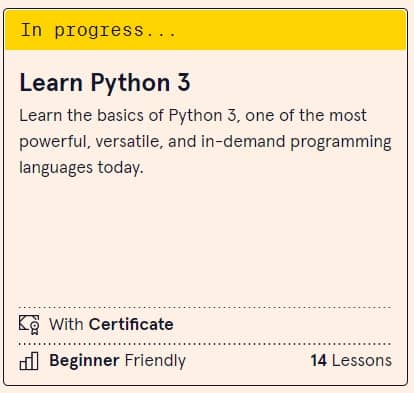Click the With Certificate label

point(111,324)
